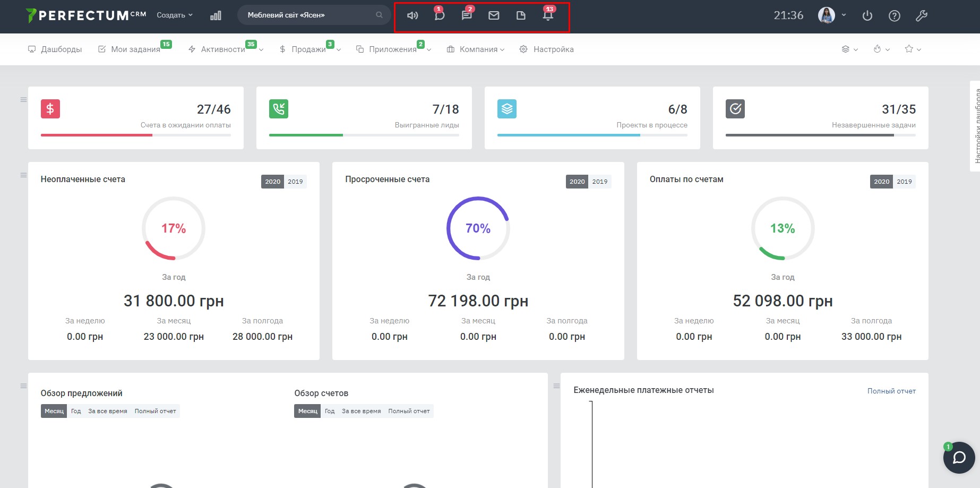Switch Неоплаченные счета to 2019

point(295,182)
